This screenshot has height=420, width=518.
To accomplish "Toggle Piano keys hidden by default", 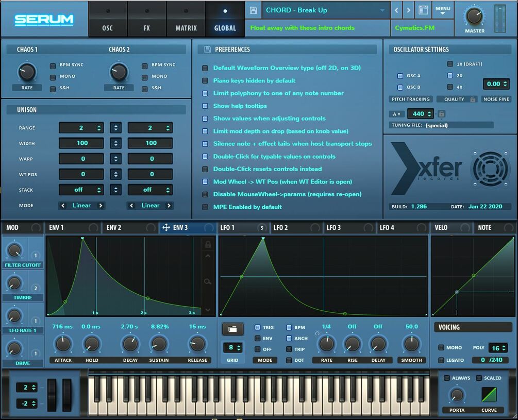I will pyautogui.click(x=205, y=81).
